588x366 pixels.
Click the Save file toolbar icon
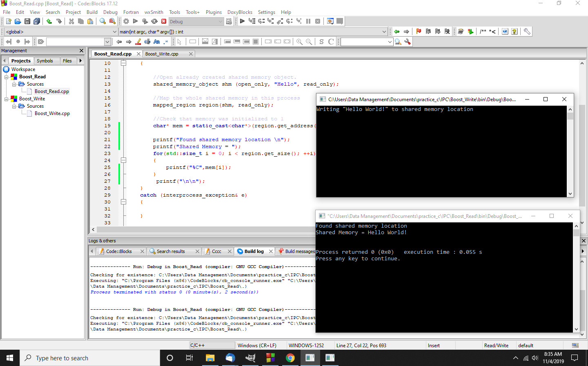(27, 21)
